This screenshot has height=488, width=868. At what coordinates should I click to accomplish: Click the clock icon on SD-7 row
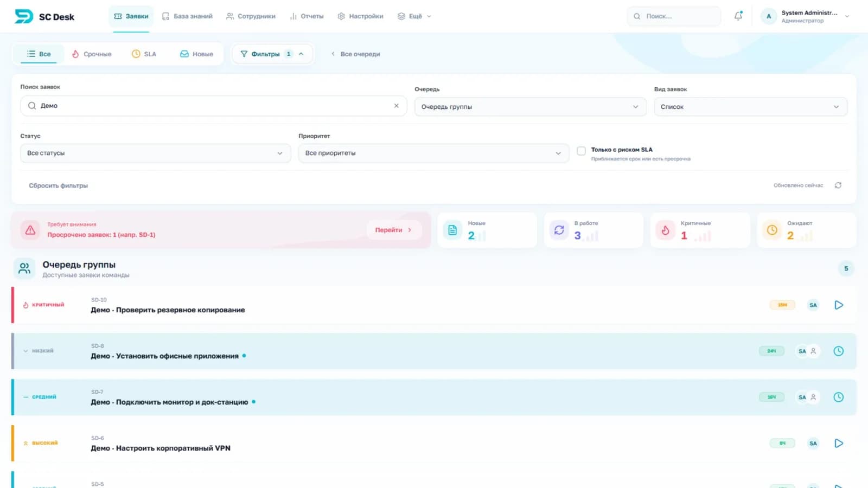click(839, 397)
